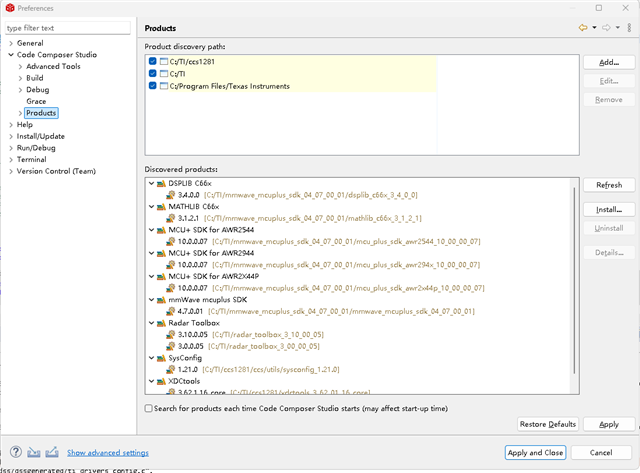
Task: Uncheck the C:/TI discovery path checkbox
Action: click(153, 73)
